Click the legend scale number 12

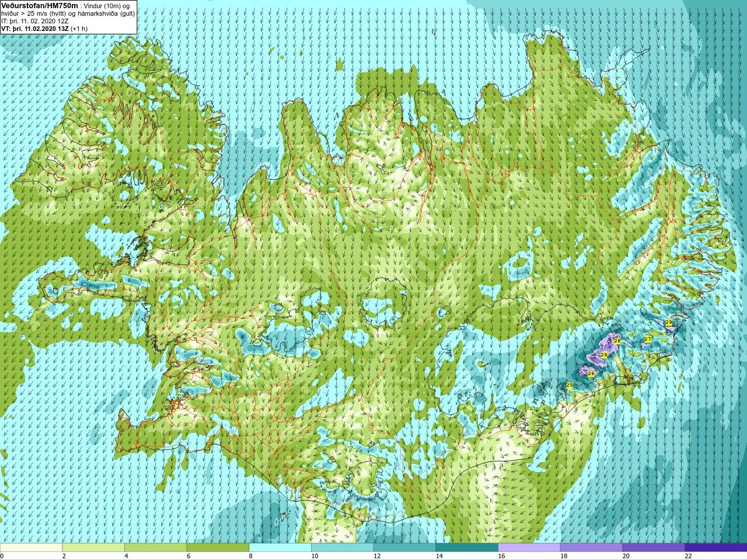point(378,556)
